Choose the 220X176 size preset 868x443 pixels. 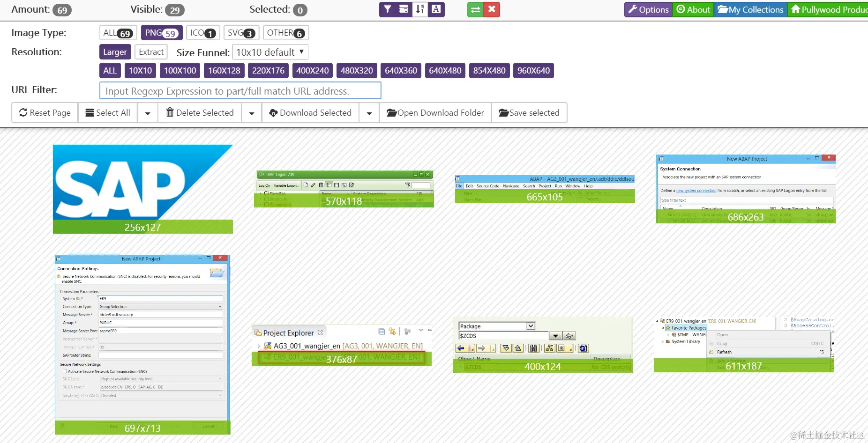coord(268,71)
